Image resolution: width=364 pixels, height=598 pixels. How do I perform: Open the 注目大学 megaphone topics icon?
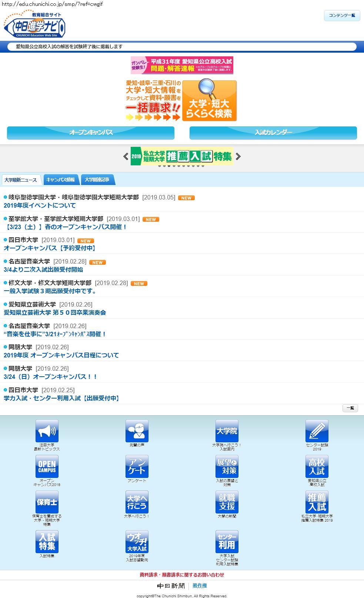click(x=47, y=431)
